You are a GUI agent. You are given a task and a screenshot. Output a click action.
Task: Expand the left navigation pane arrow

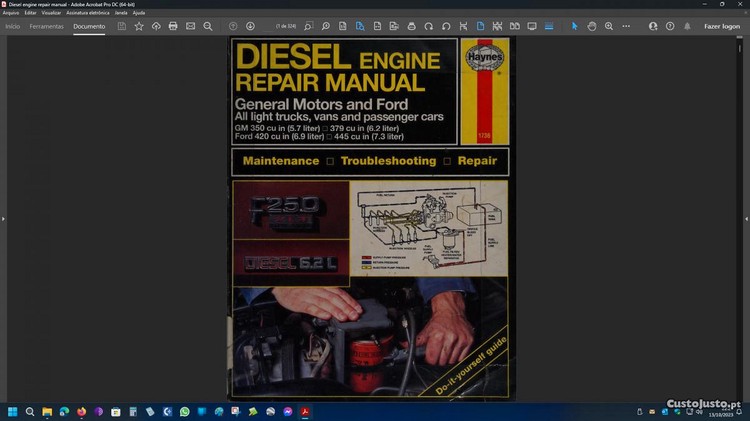pos(3,218)
